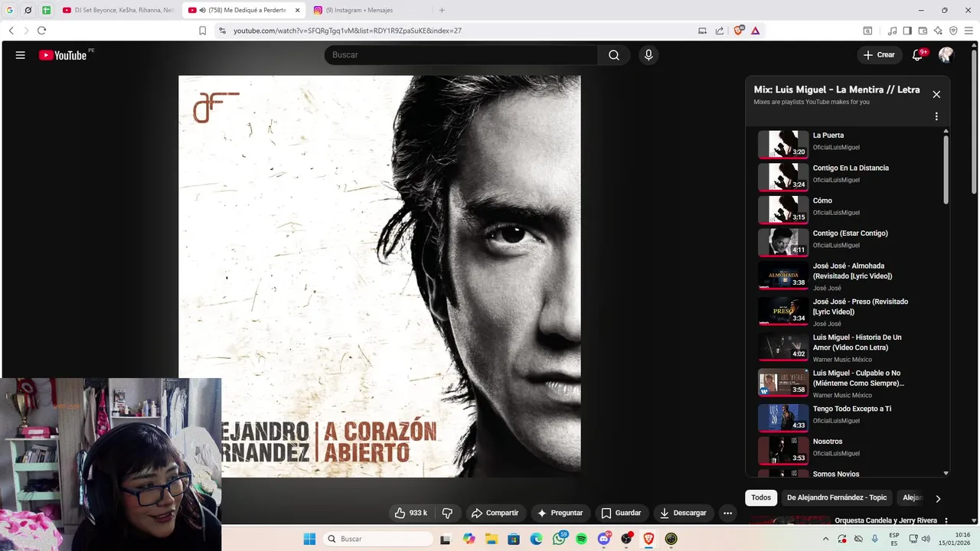Show hidden system tray icons
The width and height of the screenshot is (980, 551).
coord(825,539)
